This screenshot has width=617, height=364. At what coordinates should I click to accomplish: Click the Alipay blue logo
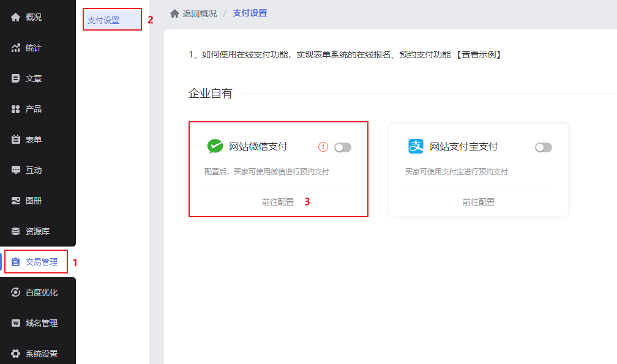pos(416,146)
